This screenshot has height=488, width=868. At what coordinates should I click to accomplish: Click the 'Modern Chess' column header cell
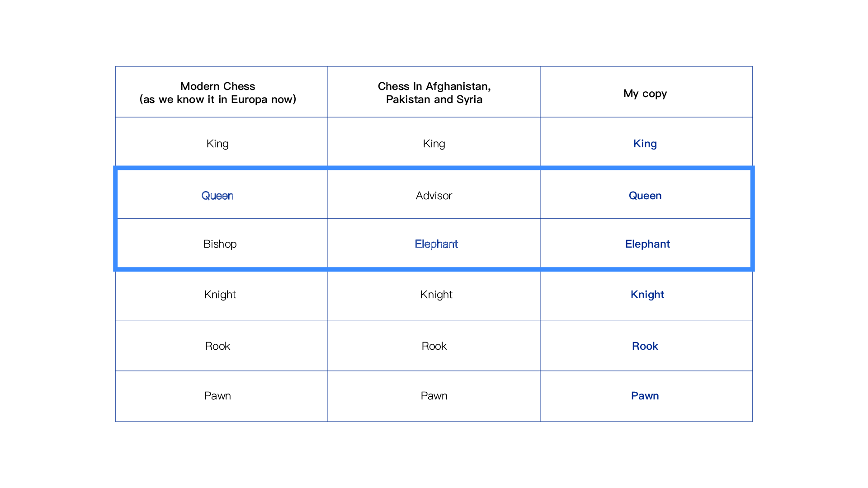pyautogui.click(x=217, y=93)
